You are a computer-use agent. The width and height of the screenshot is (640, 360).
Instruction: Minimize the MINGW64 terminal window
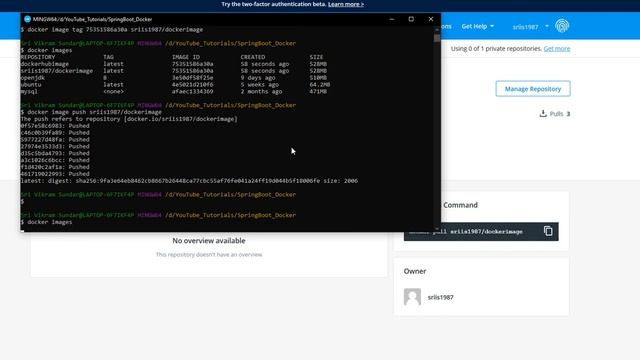click(392, 19)
